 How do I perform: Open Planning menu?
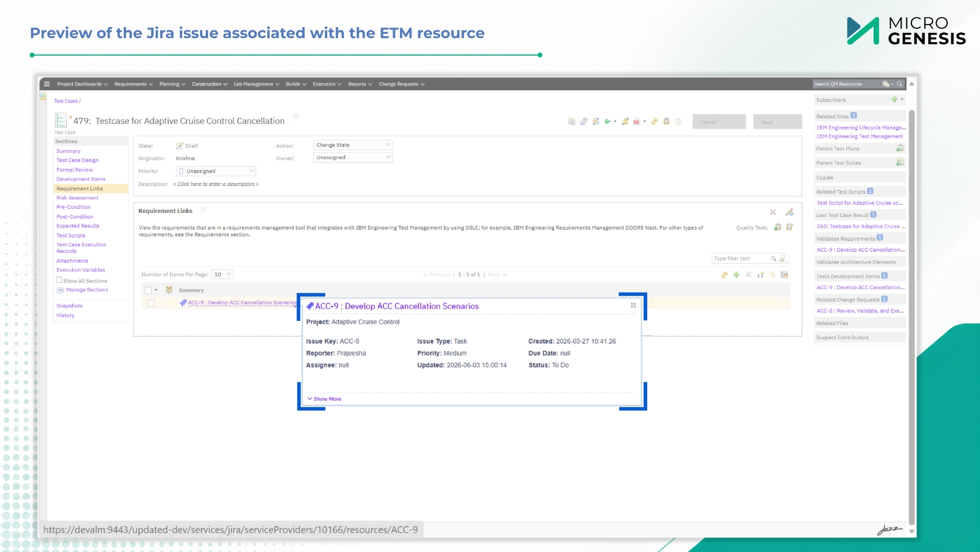click(x=172, y=84)
